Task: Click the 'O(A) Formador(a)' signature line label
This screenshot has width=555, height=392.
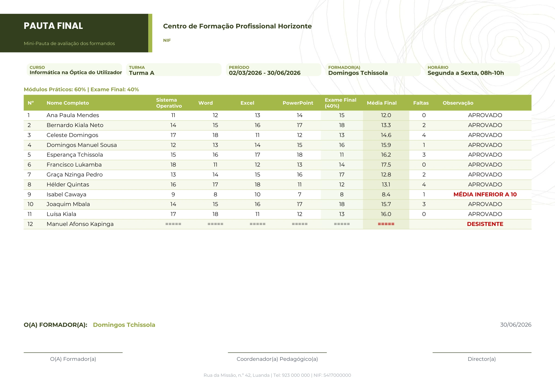Action: (x=73, y=359)
